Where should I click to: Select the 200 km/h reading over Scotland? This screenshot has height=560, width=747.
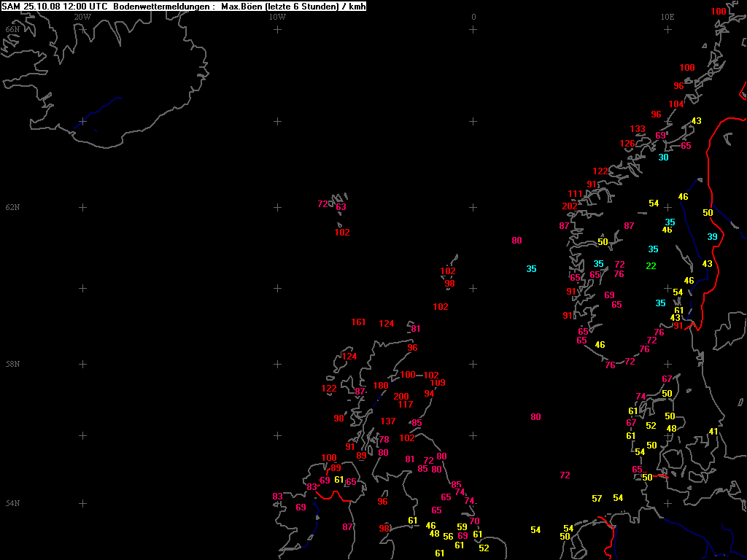[401, 396]
